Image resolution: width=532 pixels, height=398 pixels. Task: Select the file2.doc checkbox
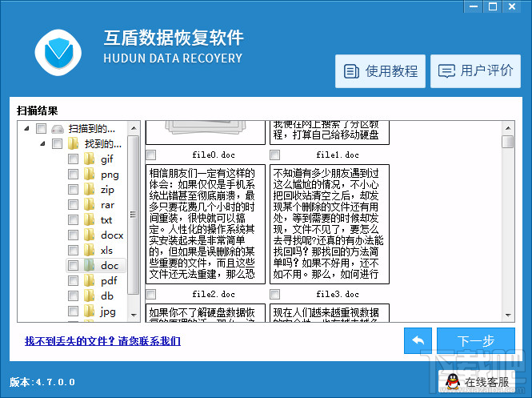pos(151,294)
